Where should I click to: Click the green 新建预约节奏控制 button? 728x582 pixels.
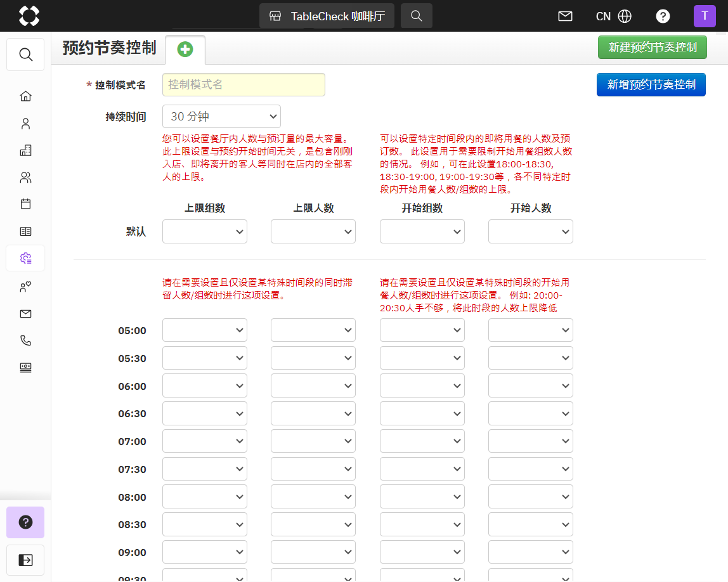[x=653, y=48]
